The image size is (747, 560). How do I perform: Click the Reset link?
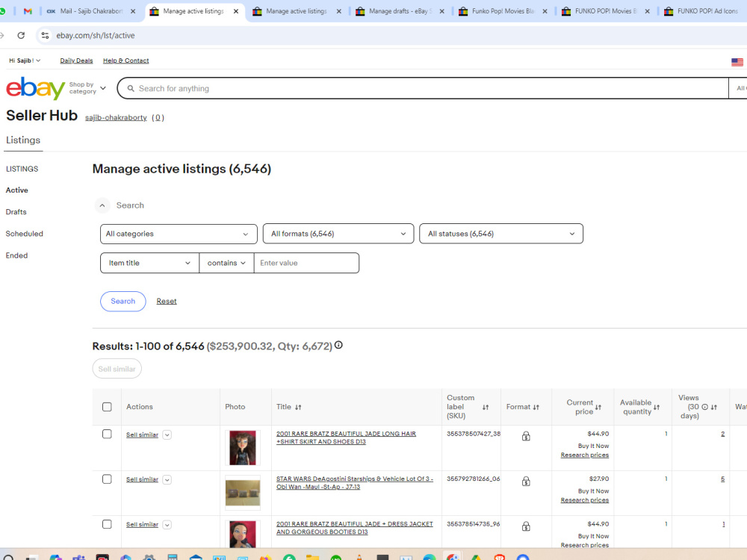[x=167, y=302]
